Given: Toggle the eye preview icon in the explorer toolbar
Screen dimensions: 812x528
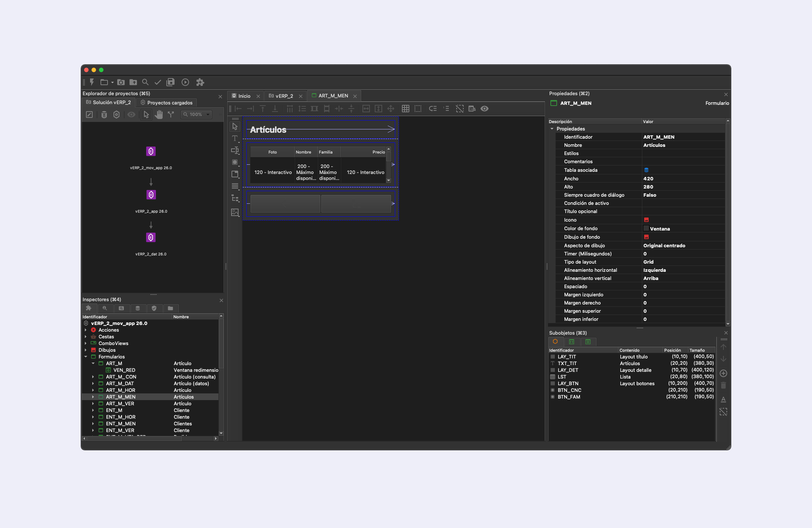Looking at the screenshot, I should [x=131, y=115].
